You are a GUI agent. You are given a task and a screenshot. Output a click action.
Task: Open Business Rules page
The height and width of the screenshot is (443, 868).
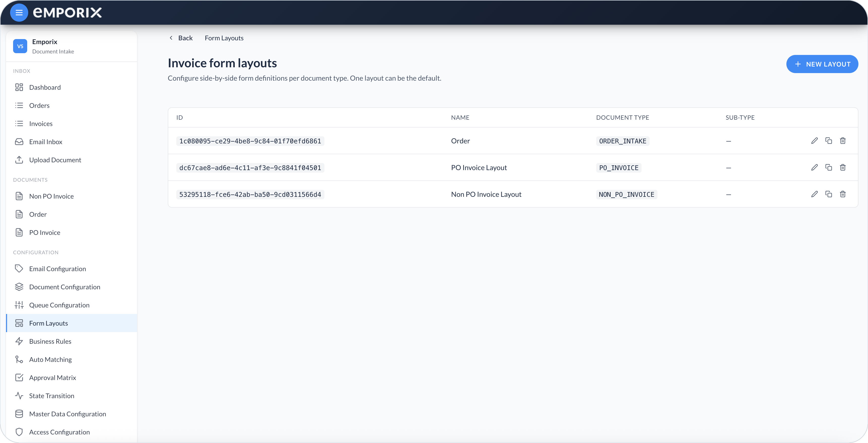pos(72,341)
